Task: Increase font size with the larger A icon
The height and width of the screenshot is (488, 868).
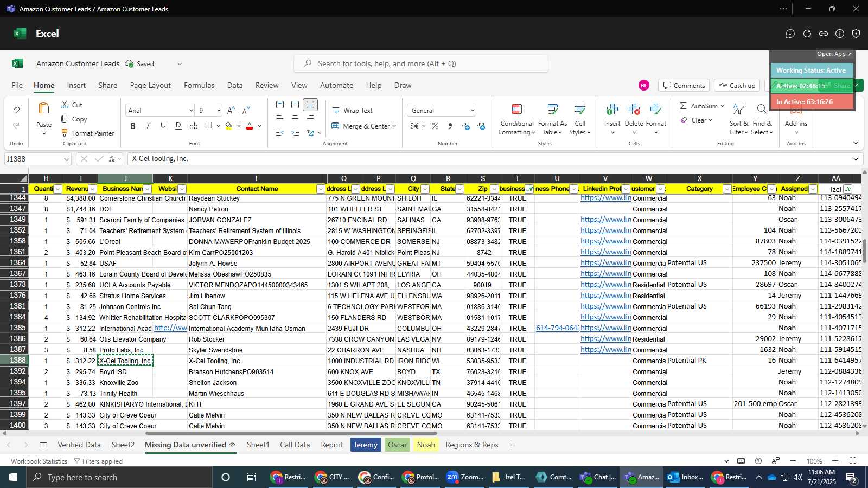Action: pos(231,110)
